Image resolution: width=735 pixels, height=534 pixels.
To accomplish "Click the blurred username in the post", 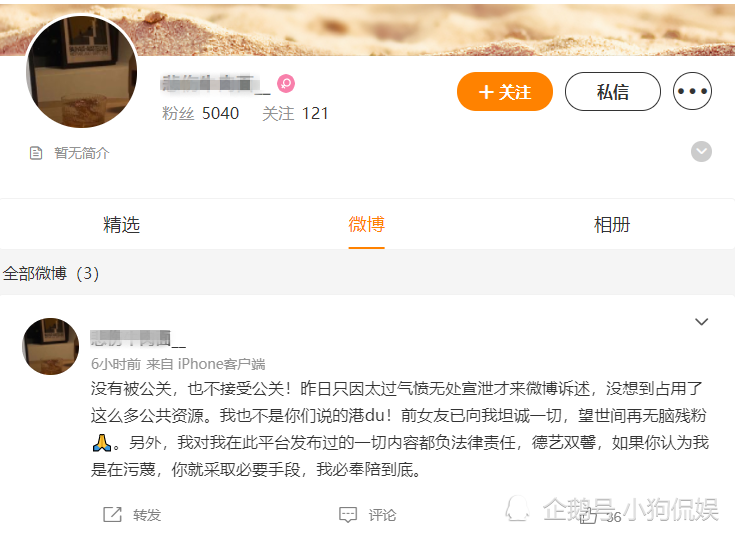I will tap(138, 338).
